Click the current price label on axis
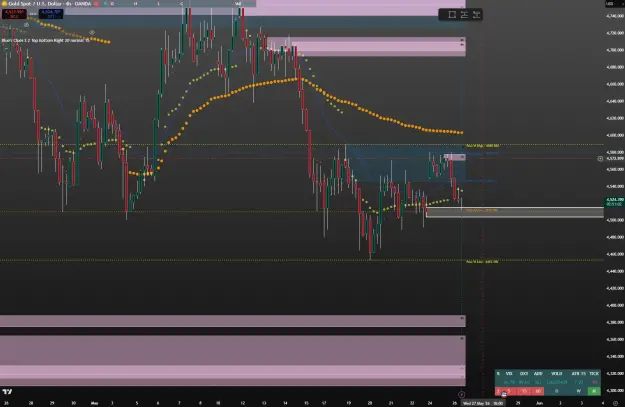Screen dimensions: 625x407 coord(614,202)
